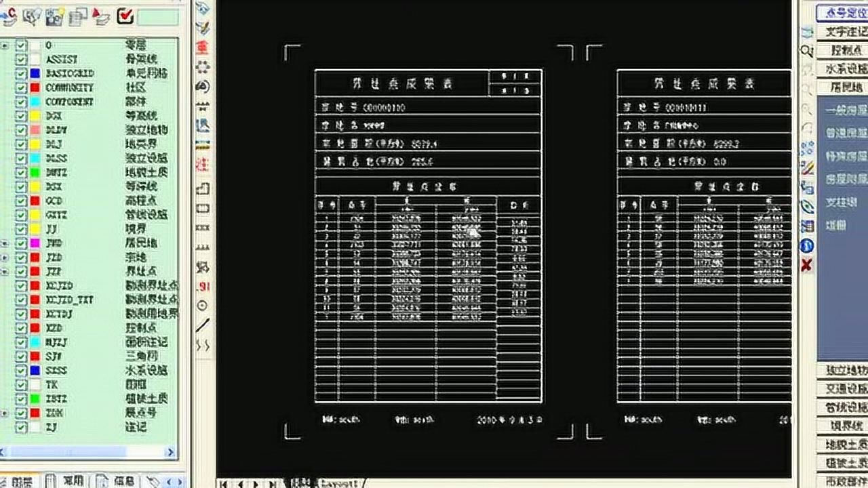Screen dimensions: 868x488
Task: Click the checkmark icon above the layer list
Action: [125, 17]
